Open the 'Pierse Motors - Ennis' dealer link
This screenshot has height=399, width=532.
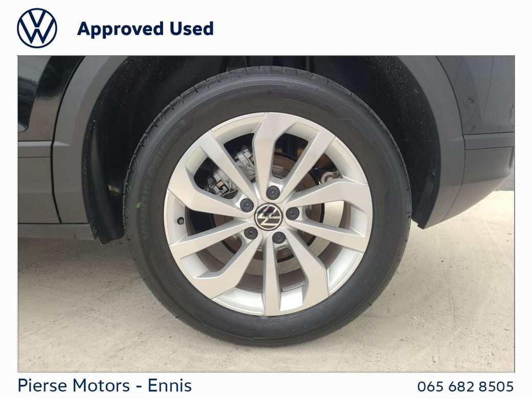[x=105, y=386]
